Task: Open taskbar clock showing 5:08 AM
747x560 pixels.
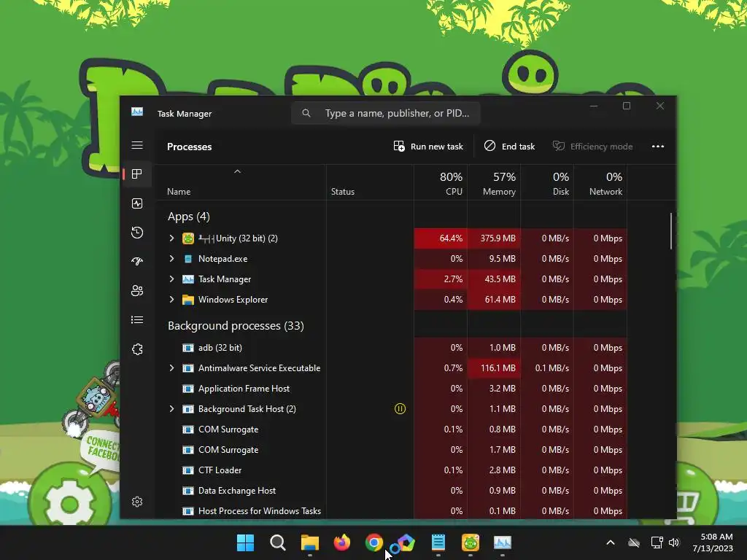Action: coord(713,542)
